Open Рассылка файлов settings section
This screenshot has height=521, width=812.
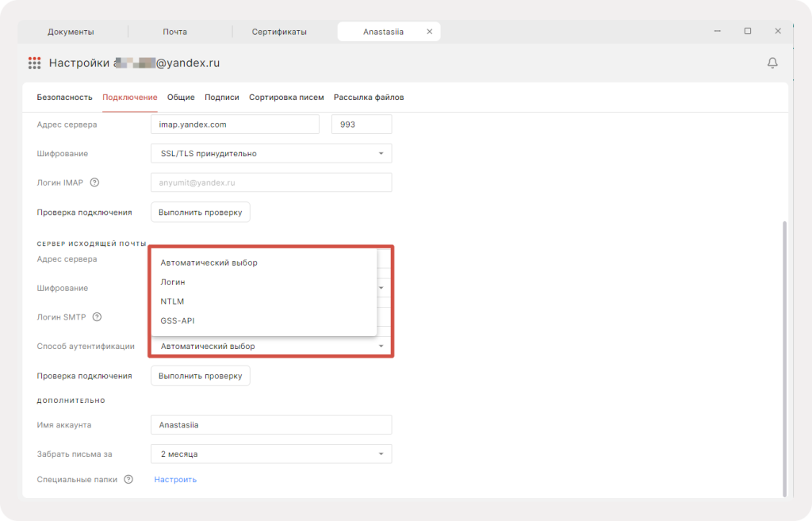click(369, 98)
